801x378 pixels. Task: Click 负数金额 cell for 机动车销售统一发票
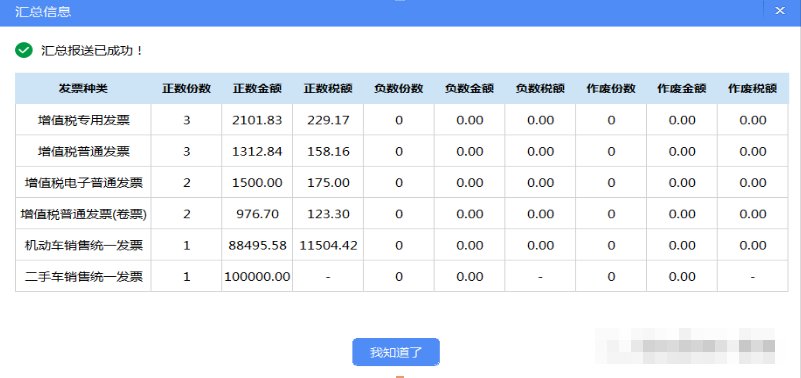[x=470, y=246]
